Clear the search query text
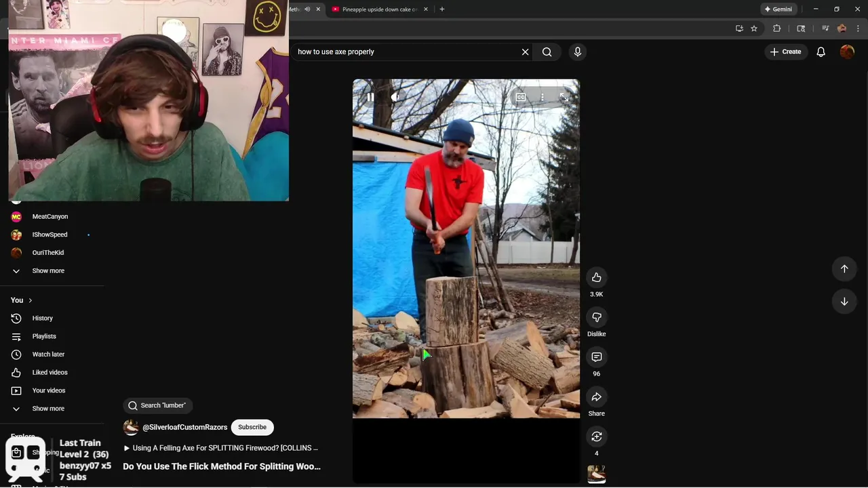This screenshot has width=868, height=488. pyautogui.click(x=525, y=52)
